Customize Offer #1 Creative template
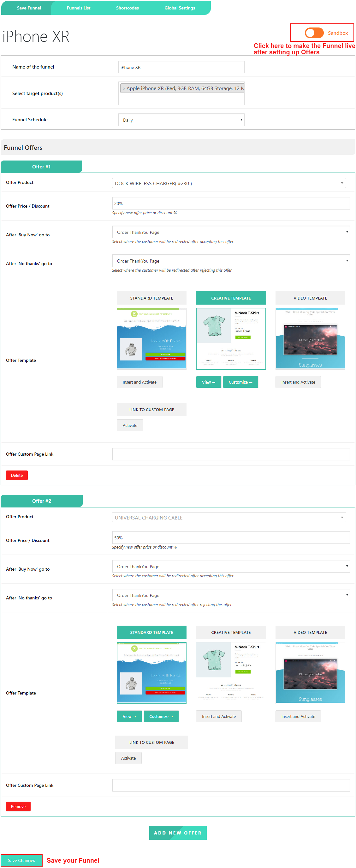356x868 pixels. tap(240, 382)
